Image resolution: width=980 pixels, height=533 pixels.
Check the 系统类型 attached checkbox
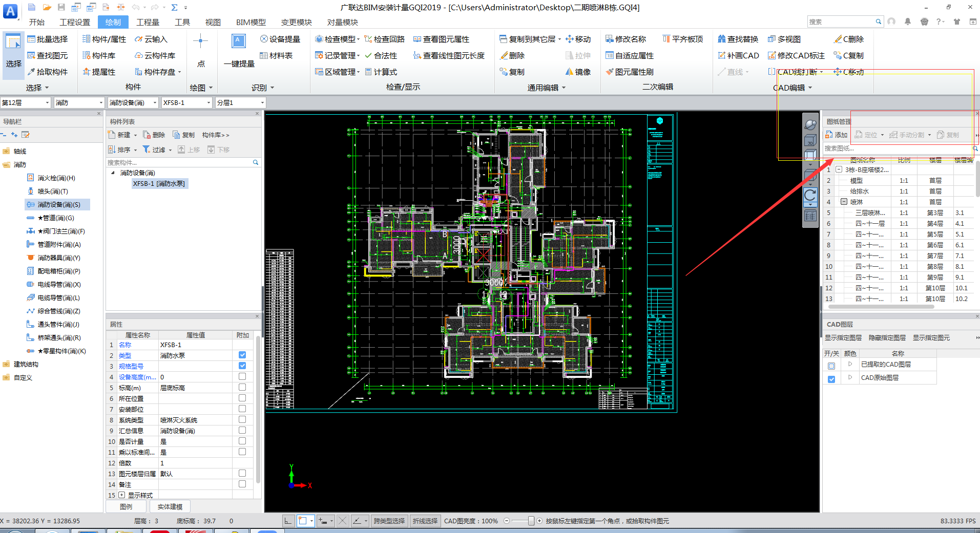pyautogui.click(x=242, y=420)
